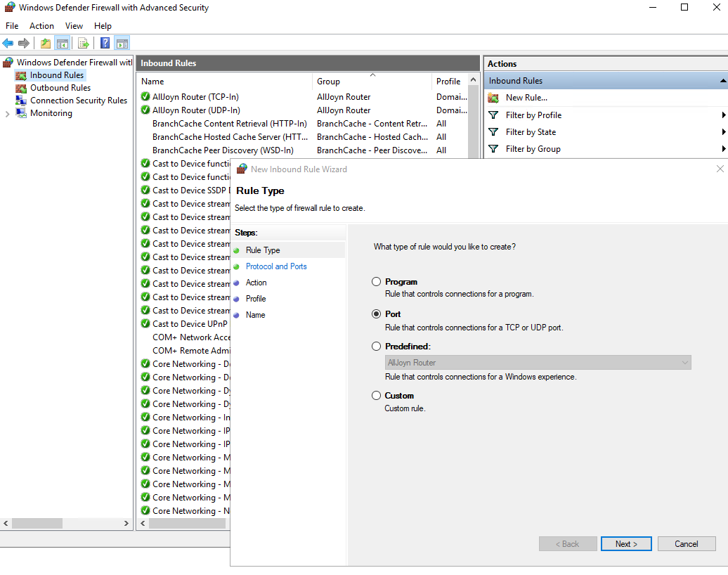Image resolution: width=728 pixels, height=575 pixels.
Task: Select the Port rule type radio button
Action: coord(376,314)
